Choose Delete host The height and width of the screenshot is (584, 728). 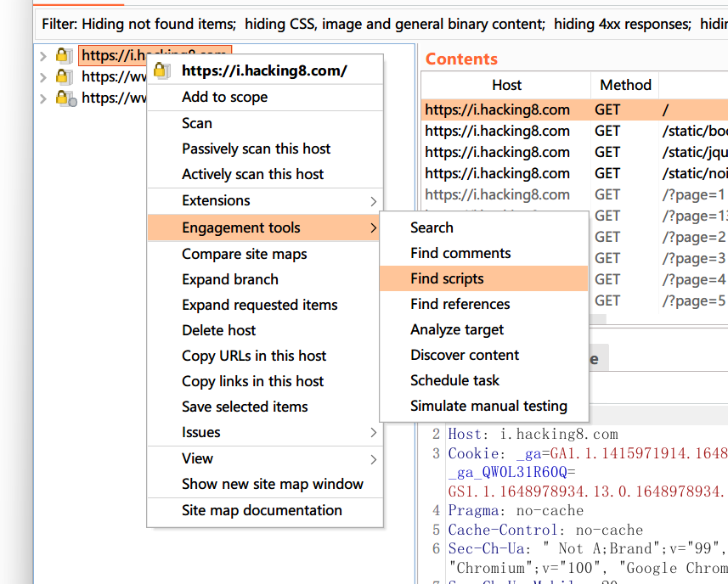coord(265,331)
